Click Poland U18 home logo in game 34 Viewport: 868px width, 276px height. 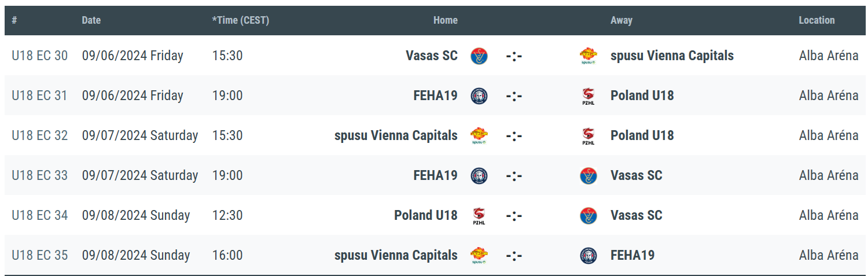coord(479,216)
